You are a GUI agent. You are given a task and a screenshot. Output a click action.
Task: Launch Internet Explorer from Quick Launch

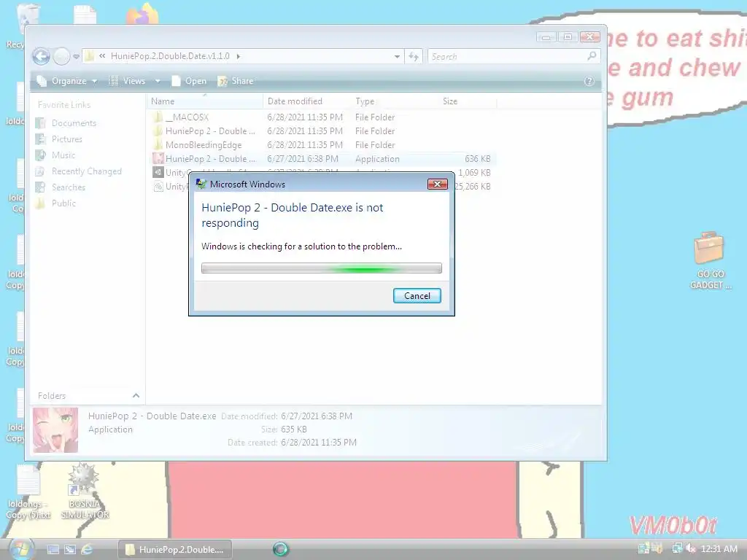point(87,550)
